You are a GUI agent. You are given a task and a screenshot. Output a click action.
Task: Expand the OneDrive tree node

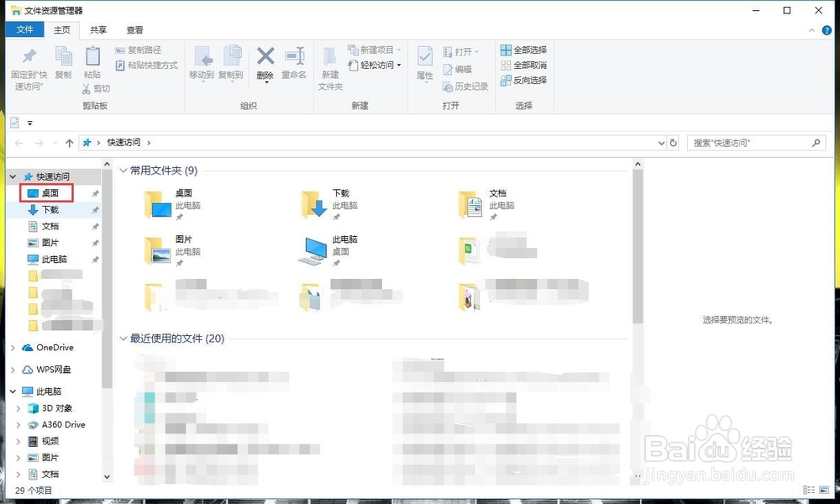pyautogui.click(x=13, y=348)
